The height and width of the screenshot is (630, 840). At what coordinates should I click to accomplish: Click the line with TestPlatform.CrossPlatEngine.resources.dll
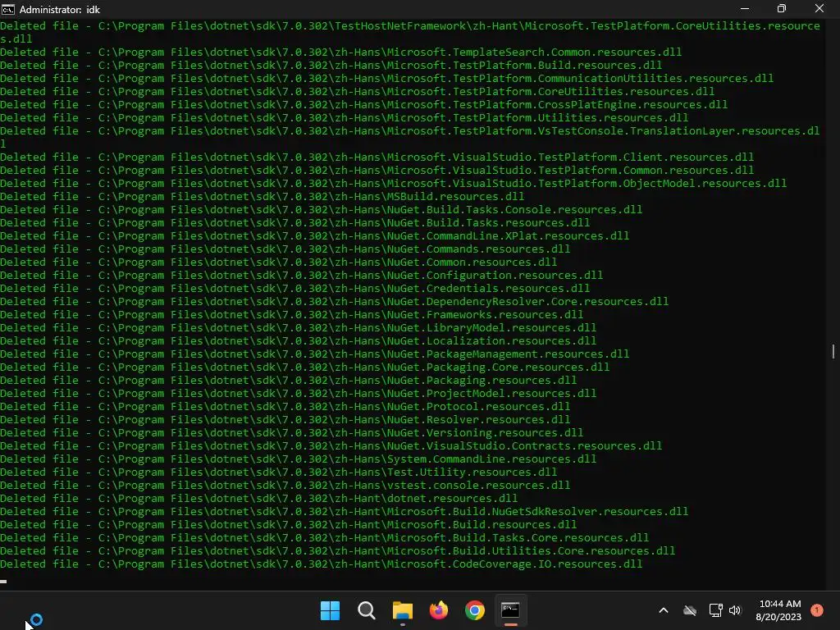click(363, 104)
